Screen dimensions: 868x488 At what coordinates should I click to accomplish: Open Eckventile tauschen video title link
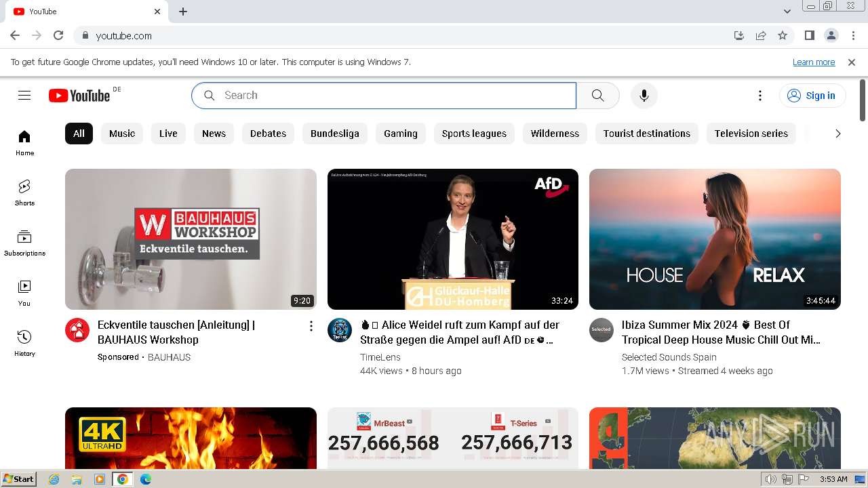coord(176,332)
